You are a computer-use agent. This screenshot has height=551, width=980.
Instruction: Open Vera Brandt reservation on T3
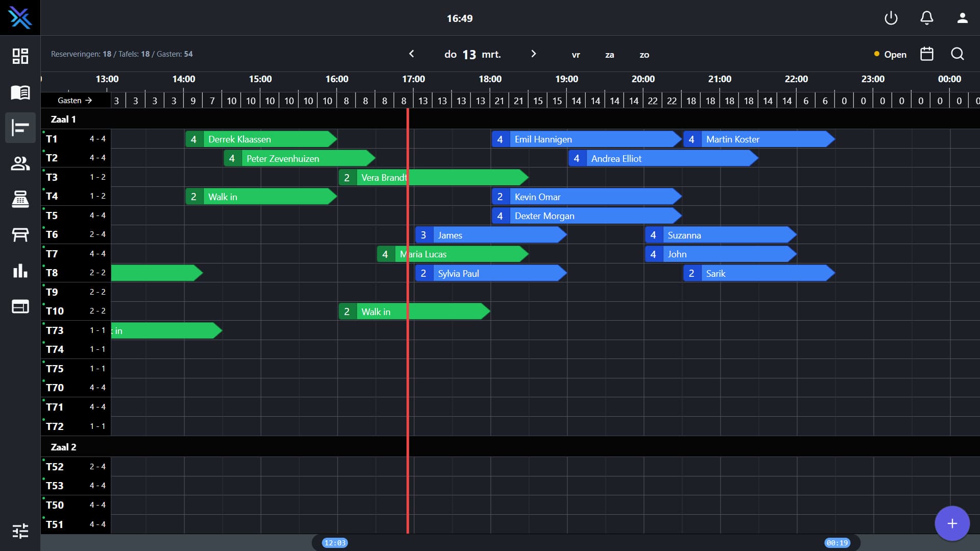433,177
